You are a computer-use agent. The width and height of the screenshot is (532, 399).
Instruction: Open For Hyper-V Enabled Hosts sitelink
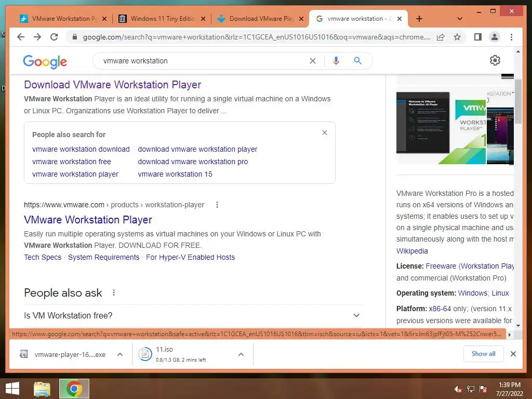point(190,257)
